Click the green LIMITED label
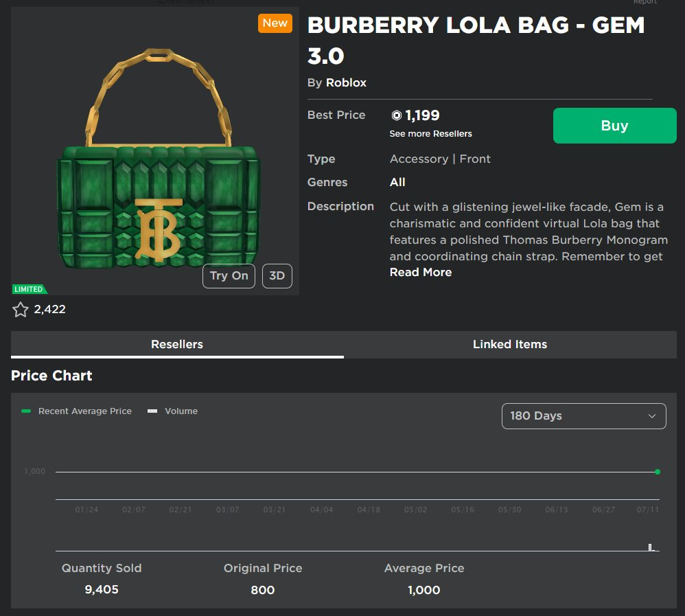The width and height of the screenshot is (685, 616). [x=30, y=289]
